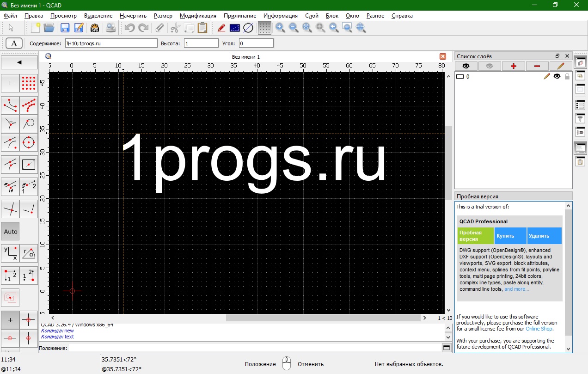The height and width of the screenshot is (374, 588).
Task: Cut the selection with the scissors icon
Action: tap(175, 28)
